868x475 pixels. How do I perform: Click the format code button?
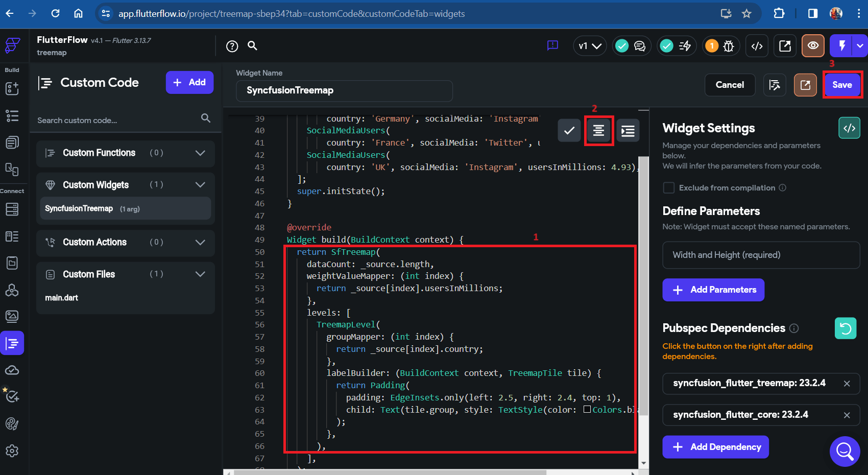599,131
